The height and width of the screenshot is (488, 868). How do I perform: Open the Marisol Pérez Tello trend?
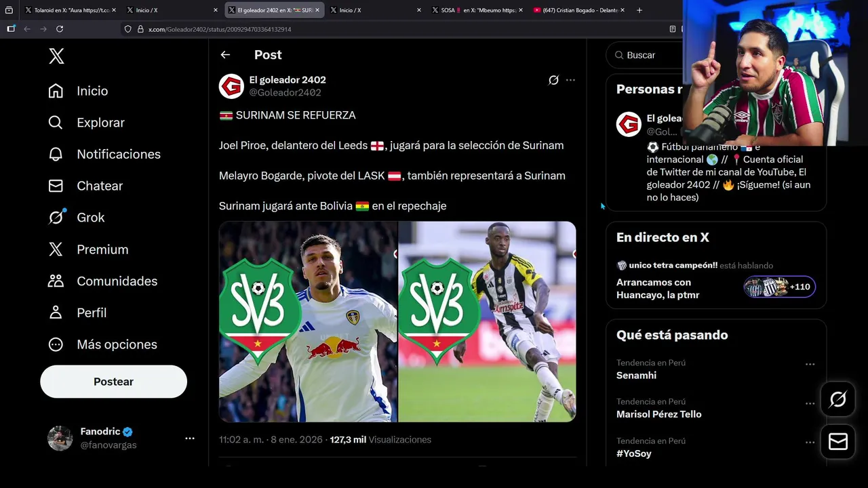pyautogui.click(x=658, y=414)
